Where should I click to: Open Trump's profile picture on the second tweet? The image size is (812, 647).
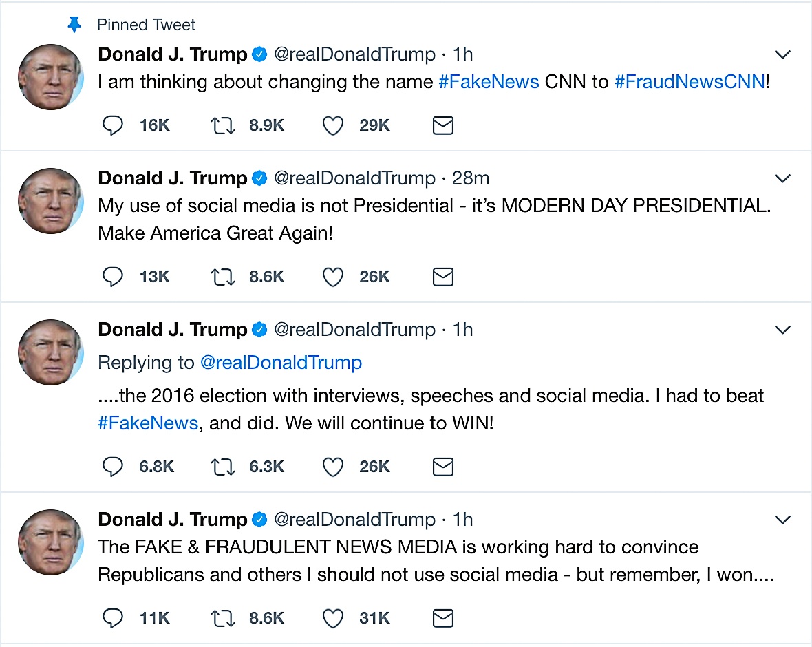[51, 201]
